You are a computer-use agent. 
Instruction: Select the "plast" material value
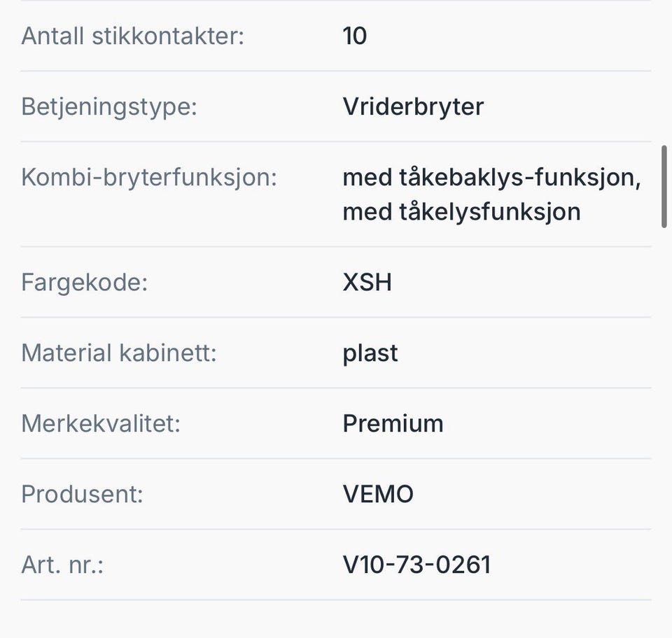(370, 353)
